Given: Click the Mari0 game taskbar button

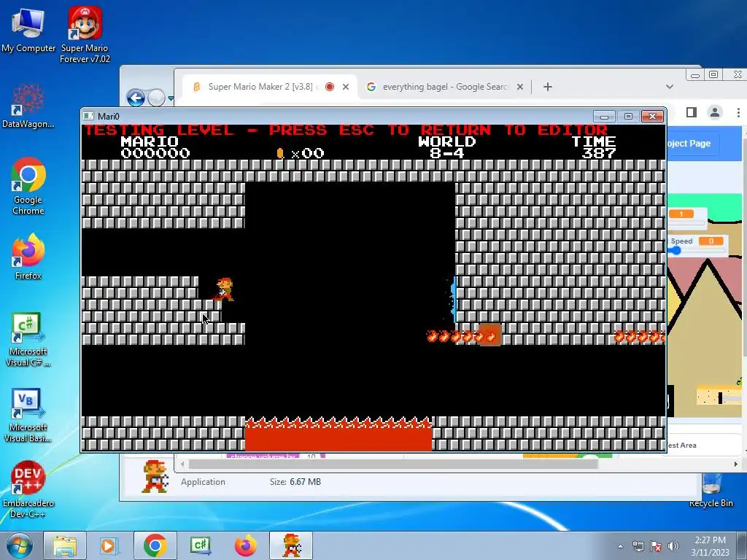Looking at the screenshot, I should pyautogui.click(x=291, y=545).
